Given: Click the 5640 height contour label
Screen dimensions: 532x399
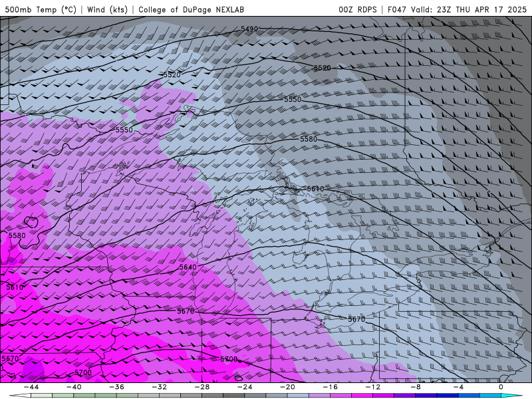Looking at the screenshot, I should point(188,267).
